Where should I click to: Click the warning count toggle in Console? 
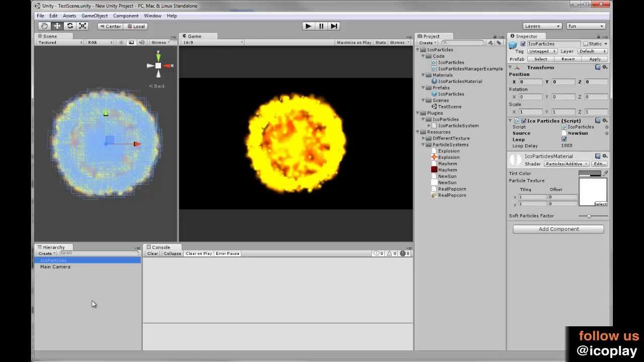392,253
